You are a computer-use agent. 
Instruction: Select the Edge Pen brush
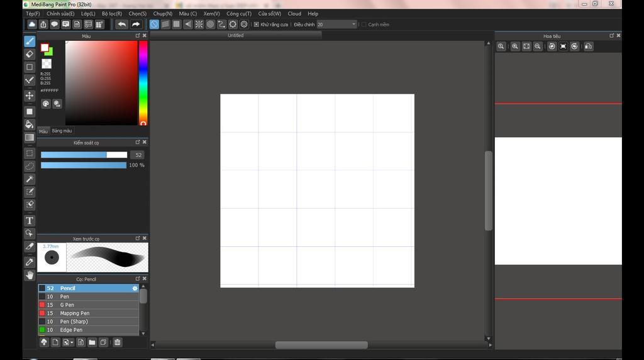point(89,330)
